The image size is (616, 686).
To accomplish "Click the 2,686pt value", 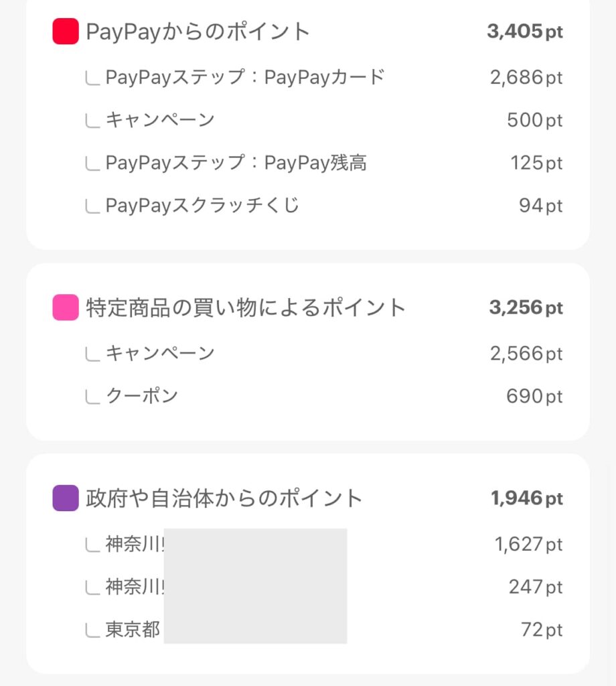I will point(526,77).
